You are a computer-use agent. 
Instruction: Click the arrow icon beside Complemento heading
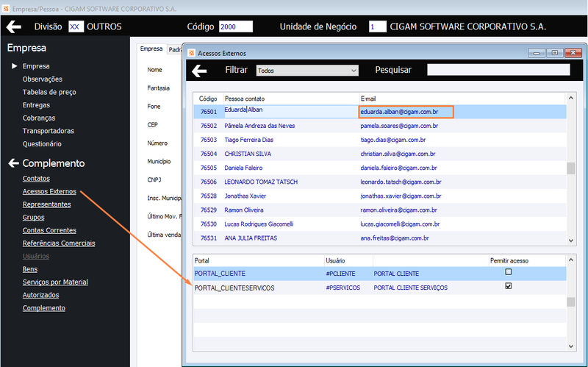tap(13, 163)
